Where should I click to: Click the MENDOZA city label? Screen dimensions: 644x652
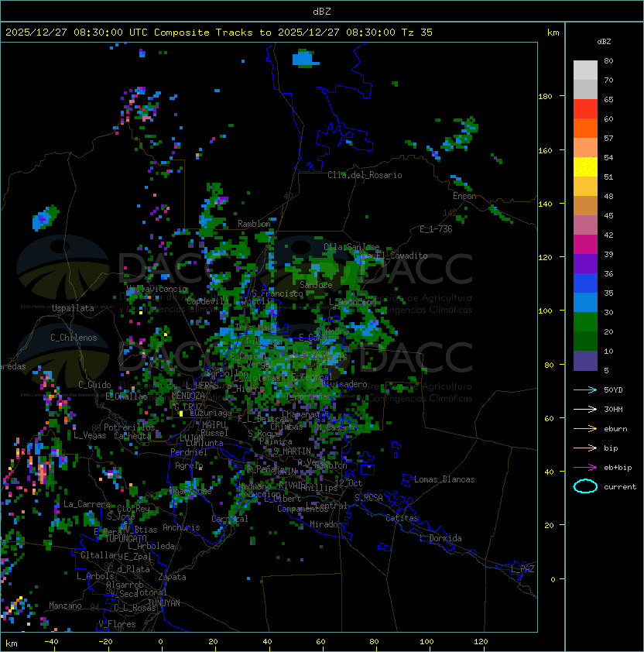point(188,396)
